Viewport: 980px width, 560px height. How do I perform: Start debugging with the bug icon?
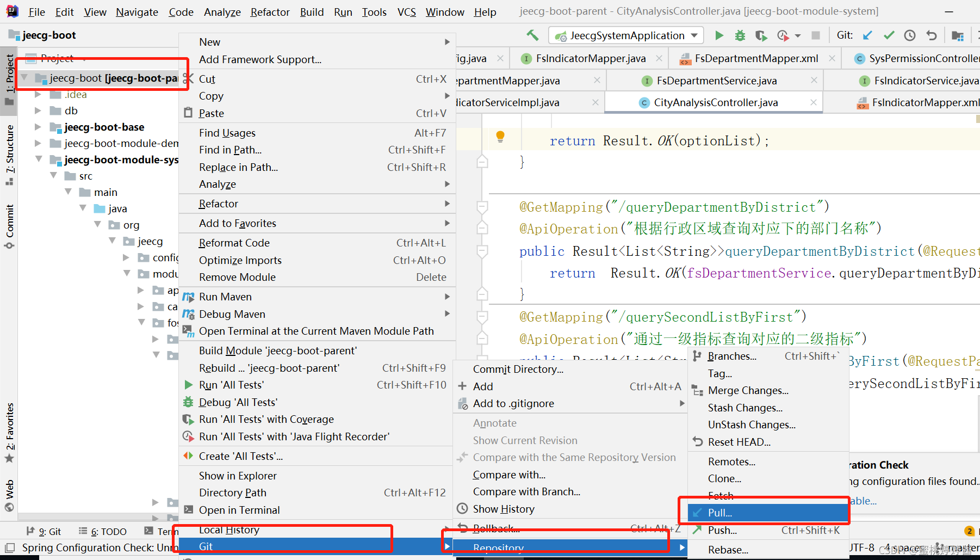click(x=740, y=35)
